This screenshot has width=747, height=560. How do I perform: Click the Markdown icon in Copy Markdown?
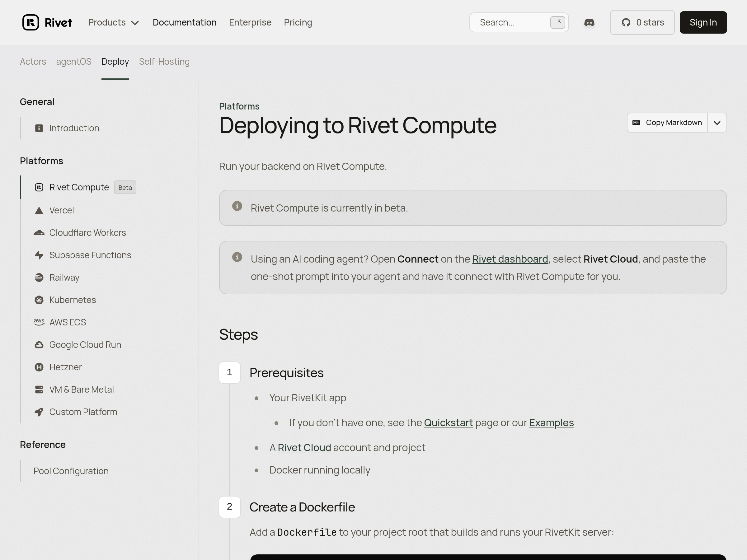tap(636, 123)
